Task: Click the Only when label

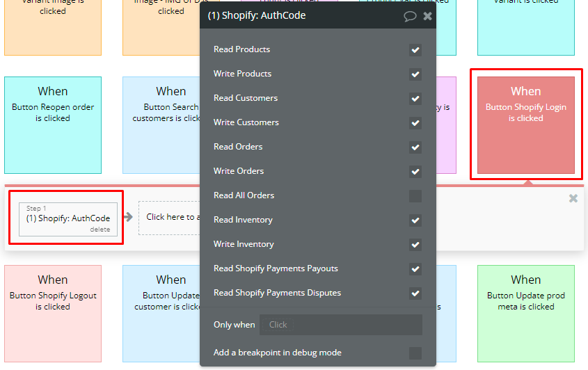Action: pyautogui.click(x=234, y=325)
